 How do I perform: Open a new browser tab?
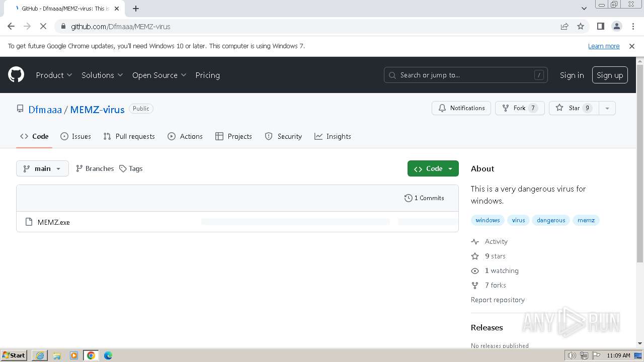[x=136, y=8]
